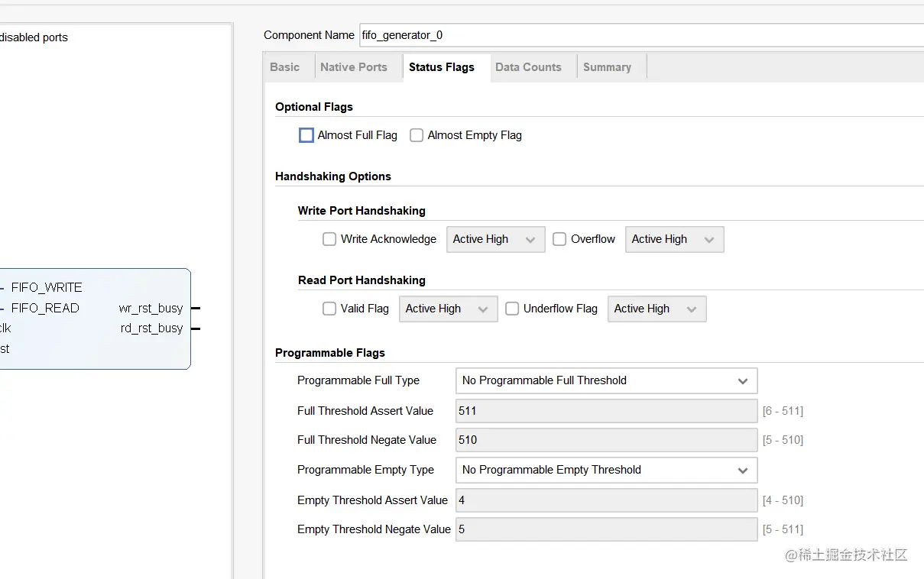Open the Programmable Empty Type dropdown
Screen dimensions: 924x579
click(x=606, y=470)
